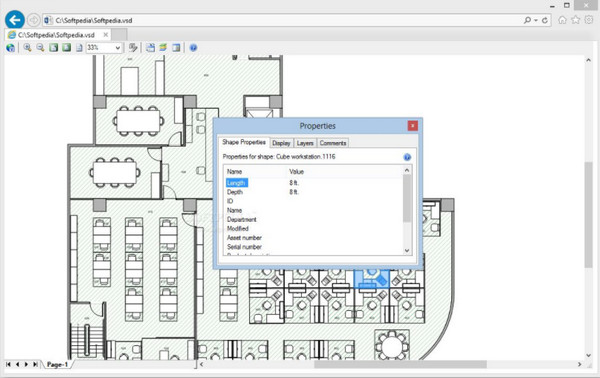Click the globe icon at toolbar start
The height and width of the screenshot is (378, 600).
[11, 48]
